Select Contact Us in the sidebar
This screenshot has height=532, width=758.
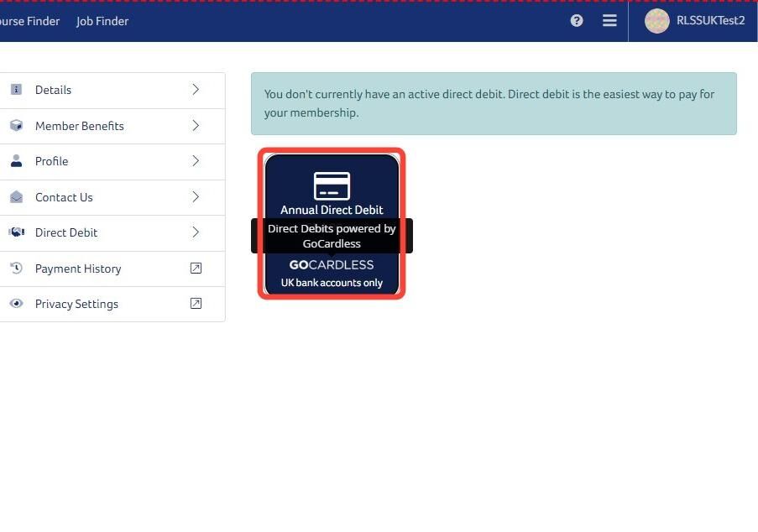point(112,198)
